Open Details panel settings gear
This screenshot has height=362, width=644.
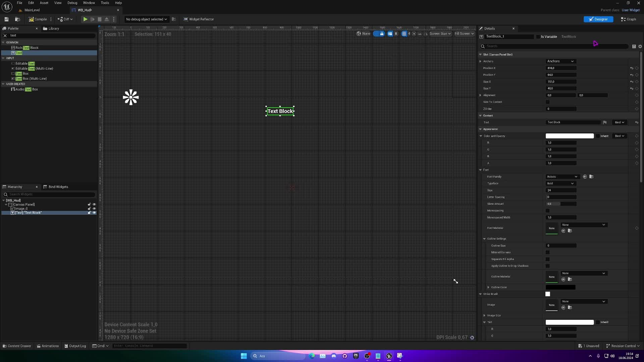pyautogui.click(x=640, y=46)
